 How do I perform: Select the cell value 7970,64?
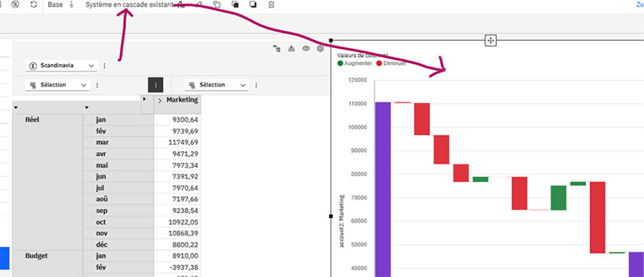pyautogui.click(x=177, y=187)
